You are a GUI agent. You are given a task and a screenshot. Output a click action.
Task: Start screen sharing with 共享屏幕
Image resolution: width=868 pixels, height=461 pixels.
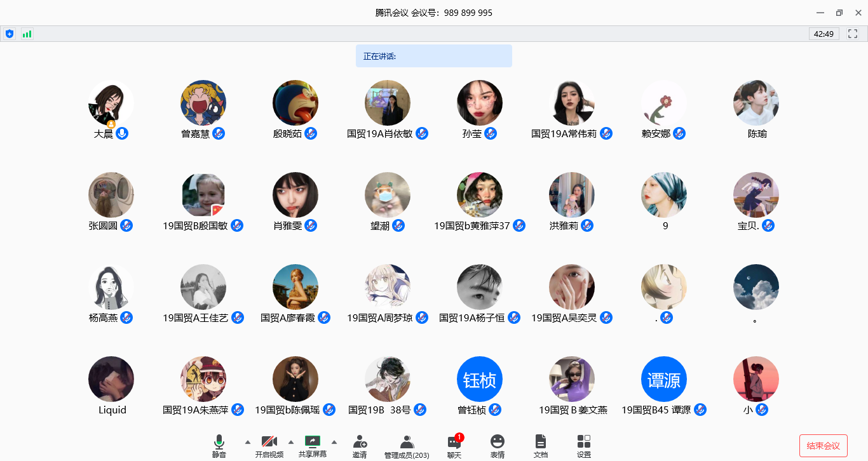point(313,446)
